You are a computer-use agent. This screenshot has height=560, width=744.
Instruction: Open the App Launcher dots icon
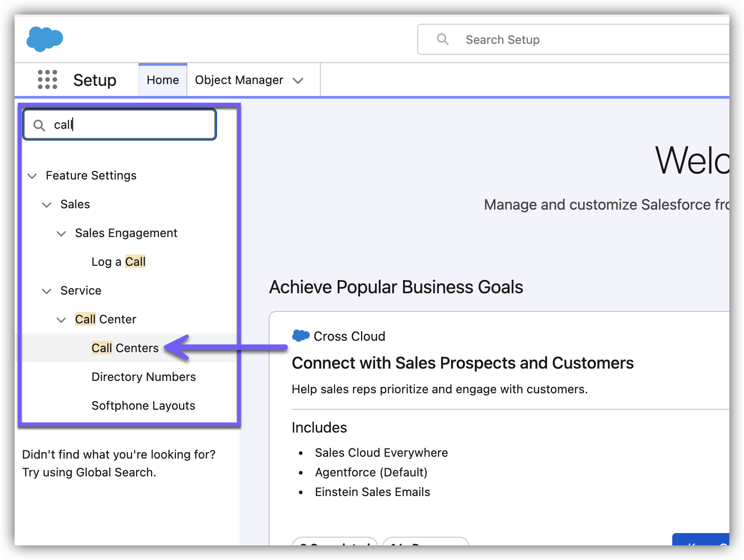(48, 80)
